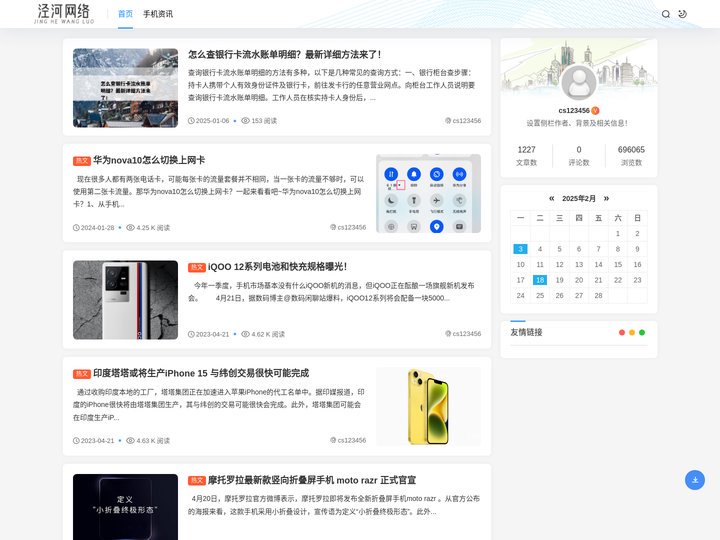Image resolution: width=720 pixels, height=540 pixels.
Task: Click the 0 评论数 statistic
Action: [579, 156]
